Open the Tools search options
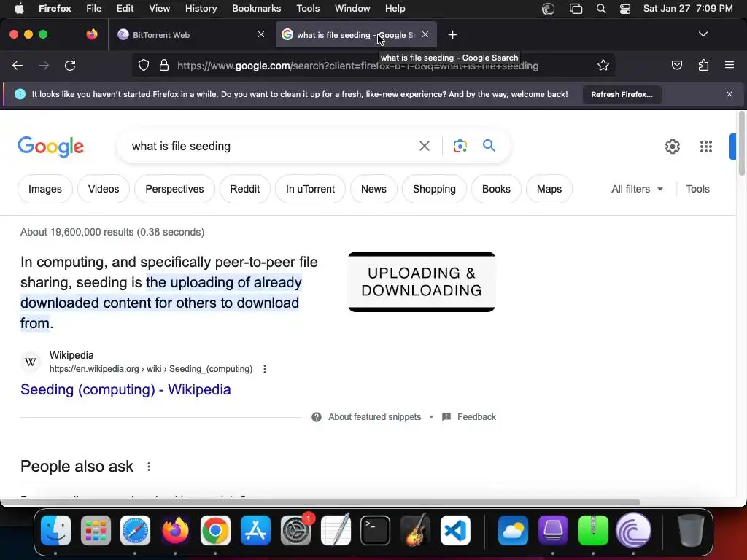The width and height of the screenshot is (747, 560). pyautogui.click(x=697, y=189)
